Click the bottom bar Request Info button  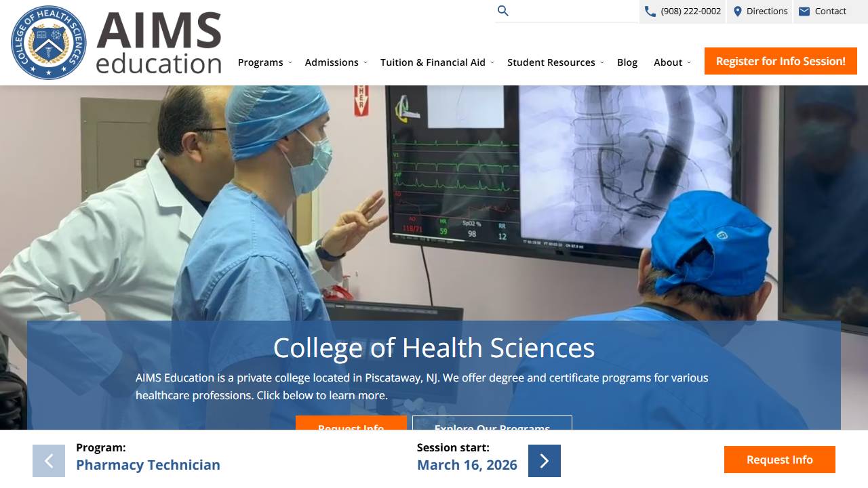[779, 460]
